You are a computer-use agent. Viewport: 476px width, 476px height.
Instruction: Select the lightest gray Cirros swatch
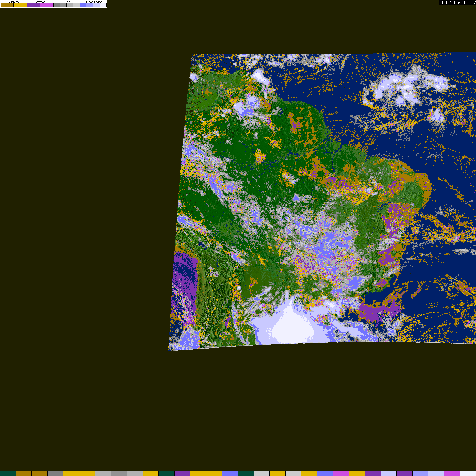click(x=76, y=6)
